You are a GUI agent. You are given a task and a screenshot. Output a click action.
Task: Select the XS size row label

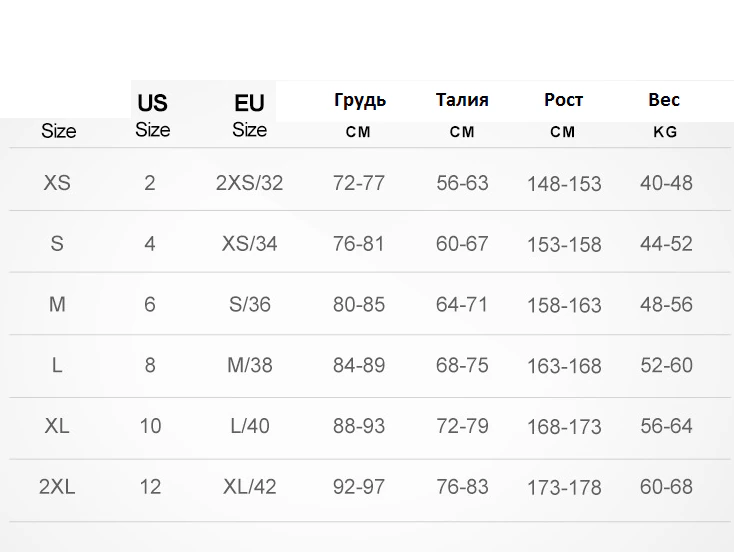point(57,183)
